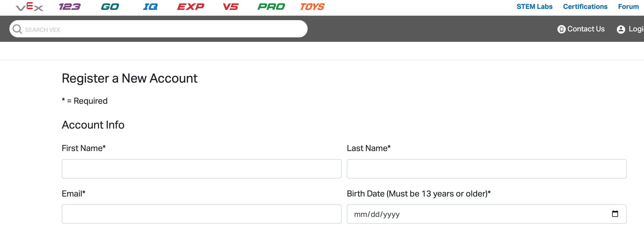Viewport: 644px width, 231px height.
Task: Click the PRO product logo
Action: (271, 7)
